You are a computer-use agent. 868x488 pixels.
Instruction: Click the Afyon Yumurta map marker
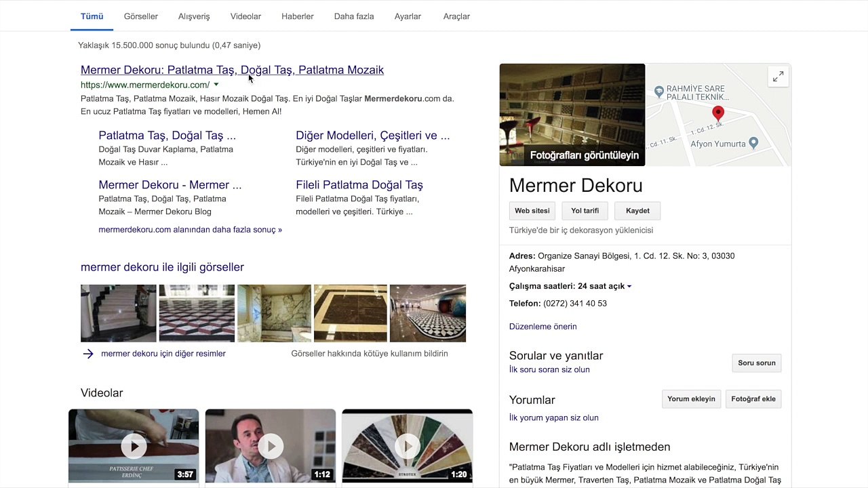pyautogui.click(x=753, y=144)
